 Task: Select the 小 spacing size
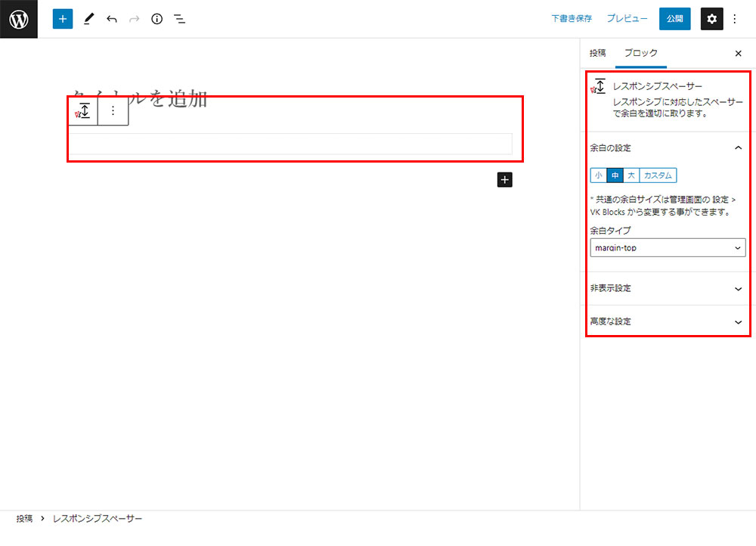click(598, 175)
